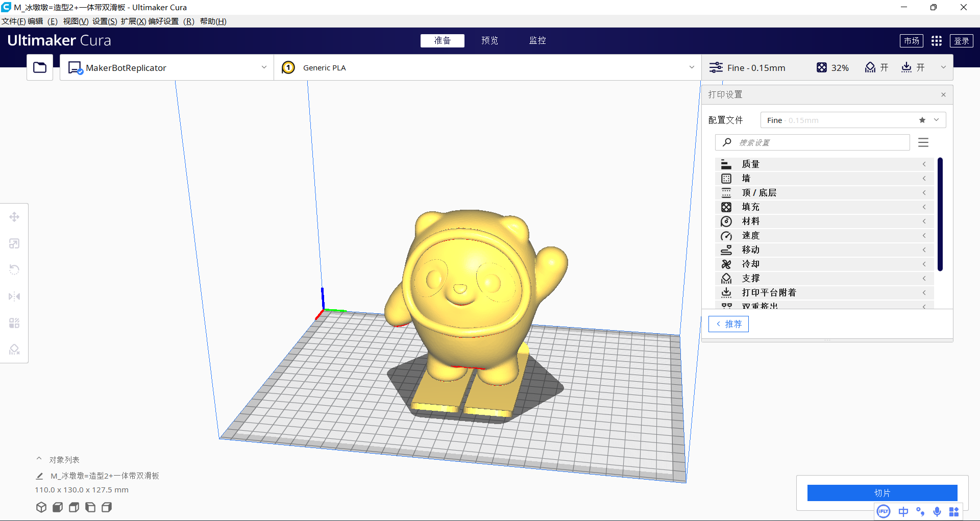Viewport: 980px width, 521px height.
Task: Open the 设置(S) menu
Action: (x=105, y=21)
